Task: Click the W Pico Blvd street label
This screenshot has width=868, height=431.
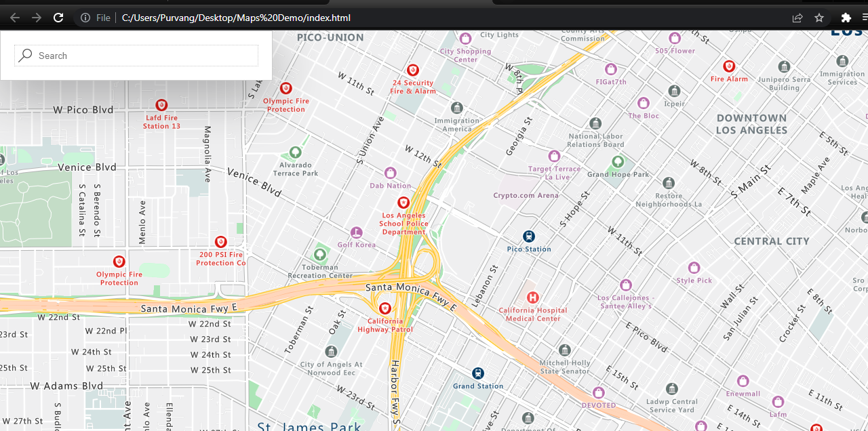Action: click(x=85, y=110)
